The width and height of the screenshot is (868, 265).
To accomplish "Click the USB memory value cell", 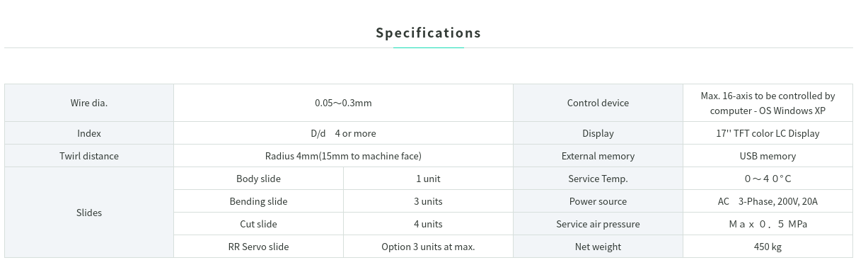I will coord(768,156).
